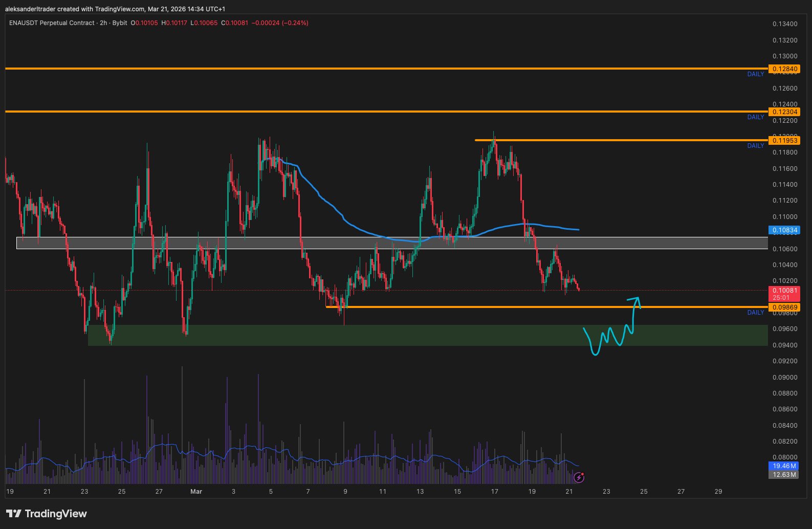812x529 pixels.
Task: Click the orange 0.11953 price label
Action: pos(784,140)
